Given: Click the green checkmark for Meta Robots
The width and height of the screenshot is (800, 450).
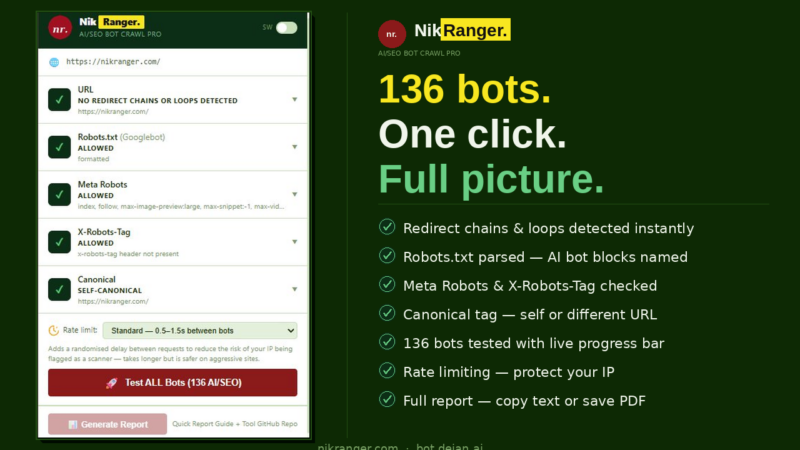Looking at the screenshot, I should point(59,194).
